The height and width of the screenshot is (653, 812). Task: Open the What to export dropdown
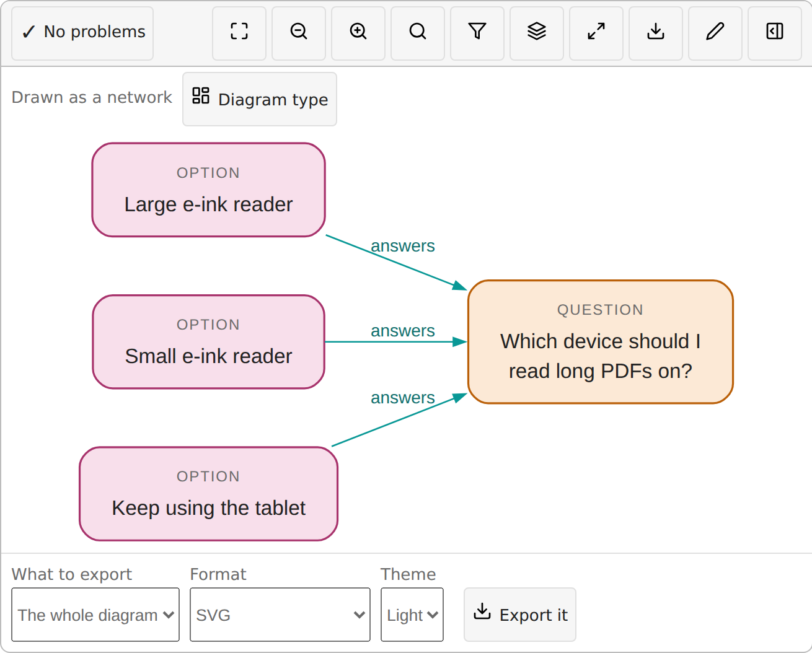95,615
